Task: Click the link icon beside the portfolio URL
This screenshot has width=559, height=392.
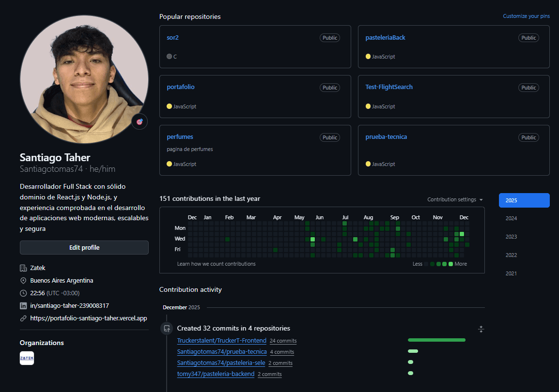Action: [22, 318]
